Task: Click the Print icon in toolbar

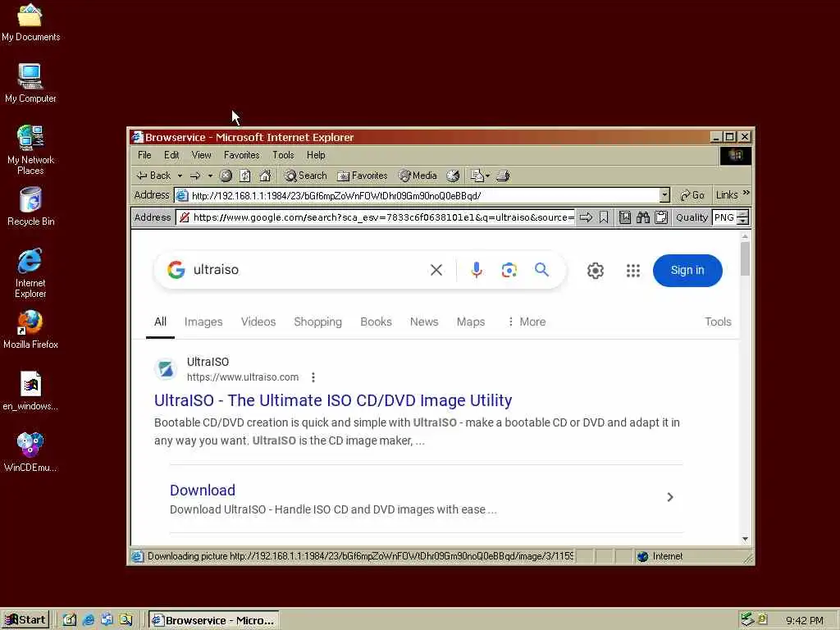Action: coord(503,176)
